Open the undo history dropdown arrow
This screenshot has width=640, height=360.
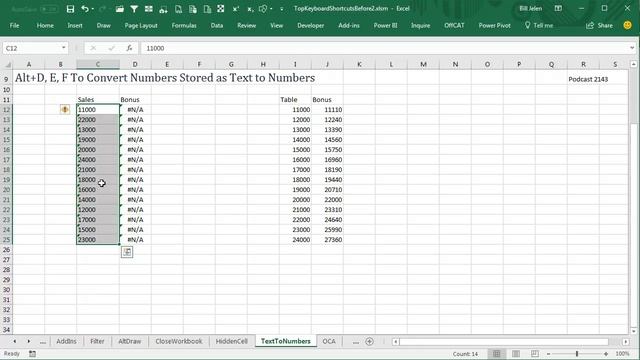click(x=93, y=9)
